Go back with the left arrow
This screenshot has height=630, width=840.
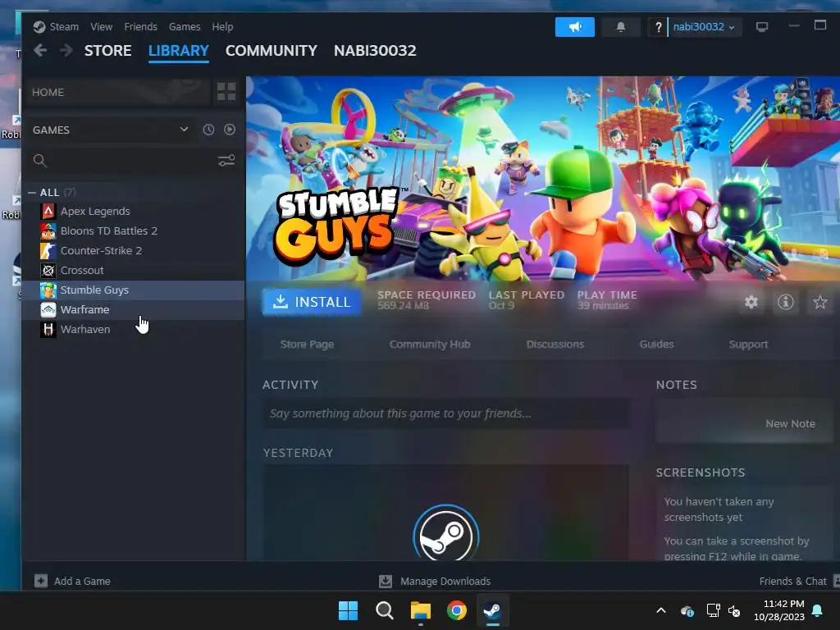(x=40, y=50)
